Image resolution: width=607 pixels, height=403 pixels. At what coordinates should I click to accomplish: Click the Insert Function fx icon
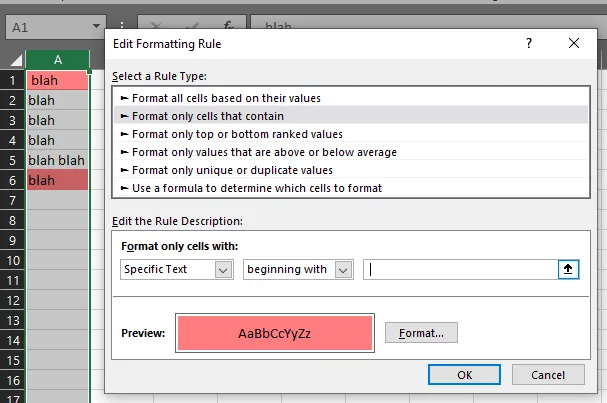(228, 26)
